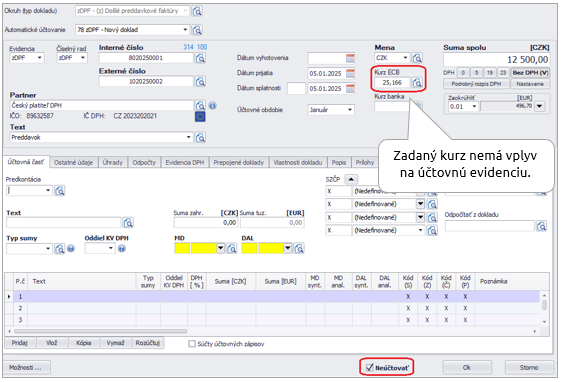Toggle DPH rate 0 button
Image resolution: width=561 pixels, height=382 pixels.
click(x=463, y=73)
